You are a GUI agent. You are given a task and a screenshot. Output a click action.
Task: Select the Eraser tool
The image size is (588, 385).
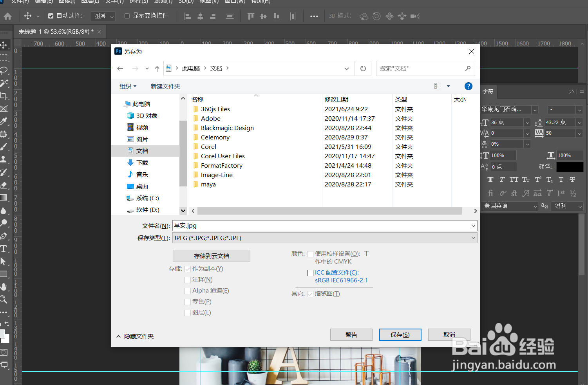click(4, 185)
